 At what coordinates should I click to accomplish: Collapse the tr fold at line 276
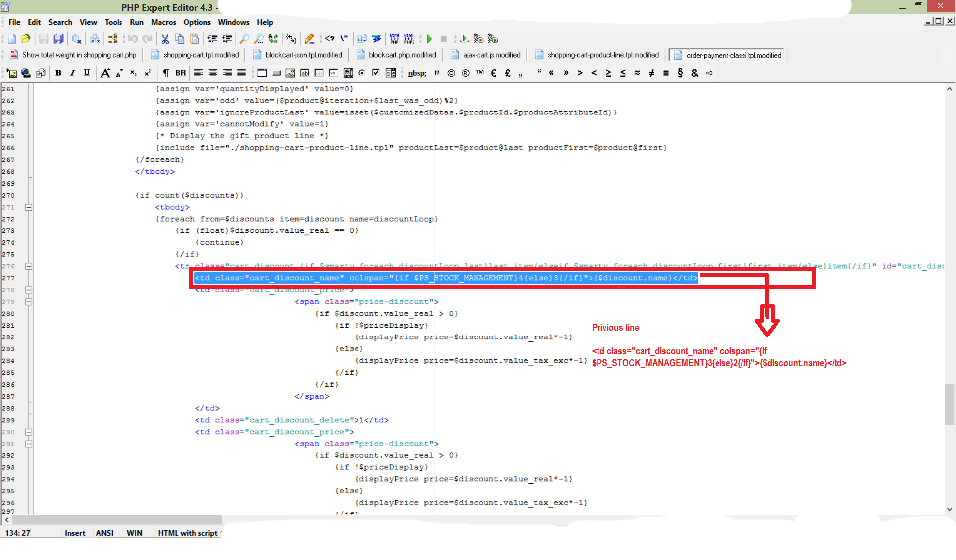29,266
